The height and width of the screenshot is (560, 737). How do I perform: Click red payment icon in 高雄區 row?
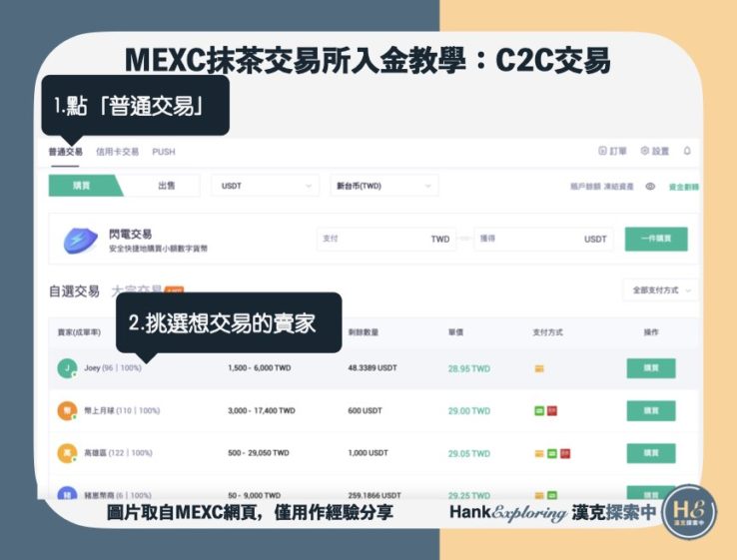pyautogui.click(x=565, y=453)
